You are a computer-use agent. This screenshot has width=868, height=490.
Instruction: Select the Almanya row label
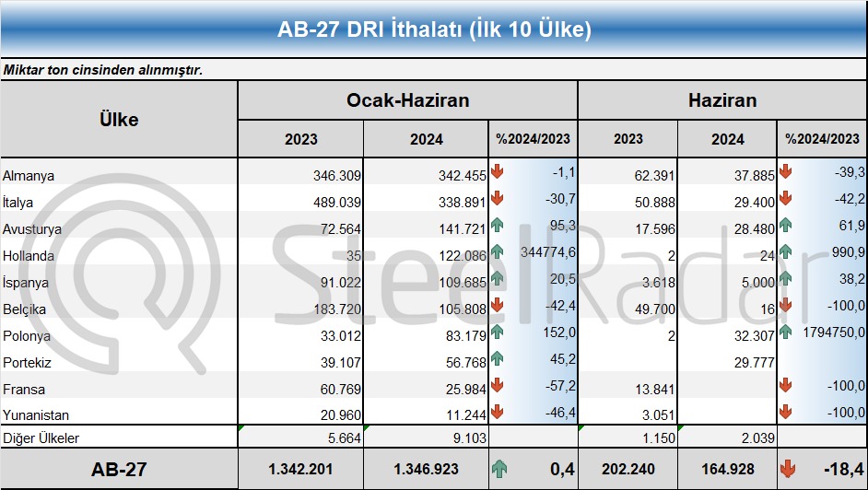(x=29, y=176)
